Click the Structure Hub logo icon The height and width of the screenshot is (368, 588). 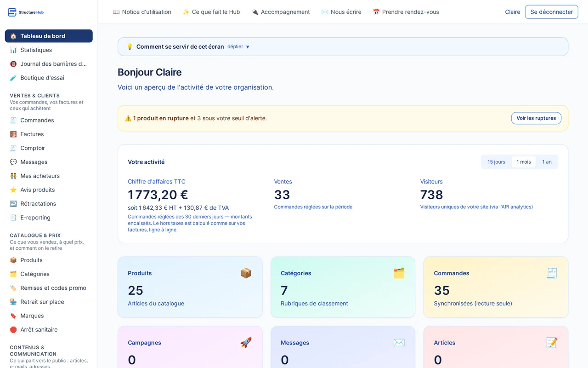pos(12,12)
